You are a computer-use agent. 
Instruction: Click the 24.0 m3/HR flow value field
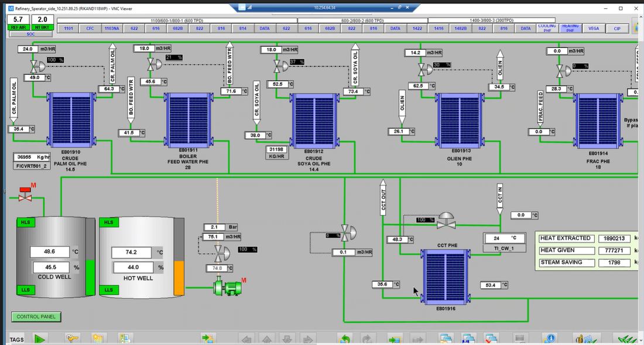28,49
